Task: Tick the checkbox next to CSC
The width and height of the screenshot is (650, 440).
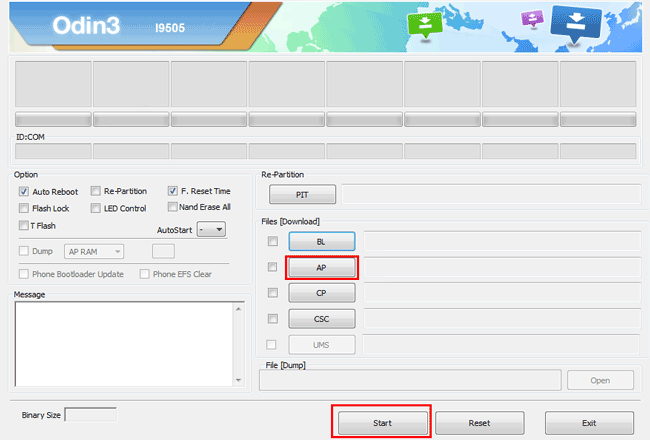Action: (273, 319)
